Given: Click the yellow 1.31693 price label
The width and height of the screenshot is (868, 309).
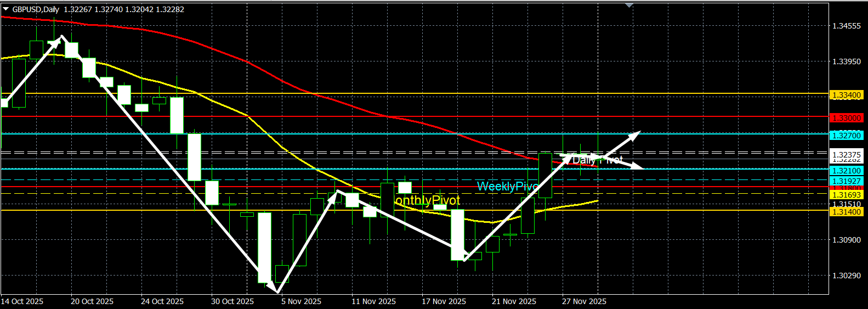Looking at the screenshot, I should 847,195.
